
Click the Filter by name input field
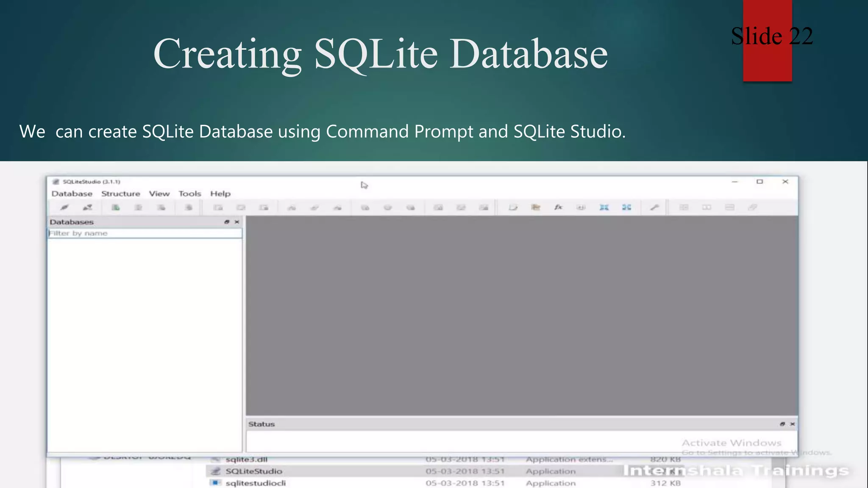click(145, 233)
